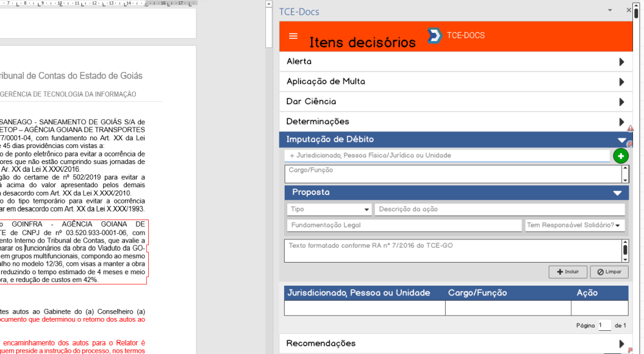The image size is (644, 354).
Task: Click the Jurisdicionado, Pessoa Física/Jurídica input field
Action: pyautogui.click(x=447, y=156)
